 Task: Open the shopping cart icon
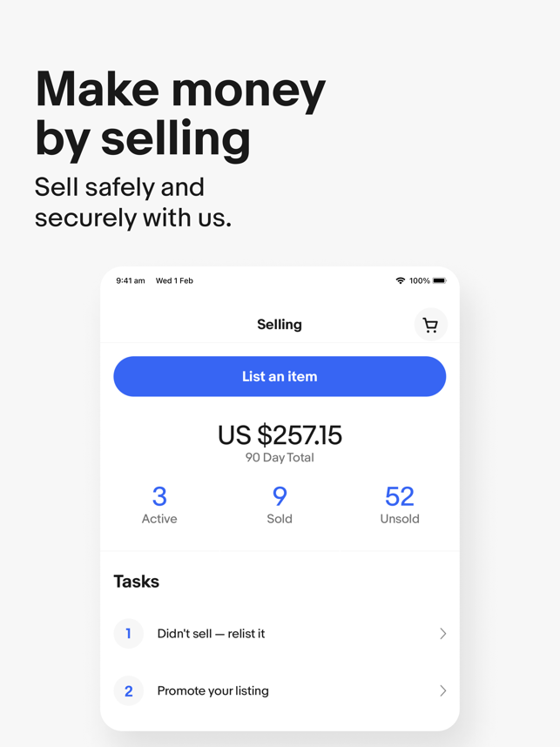(431, 325)
